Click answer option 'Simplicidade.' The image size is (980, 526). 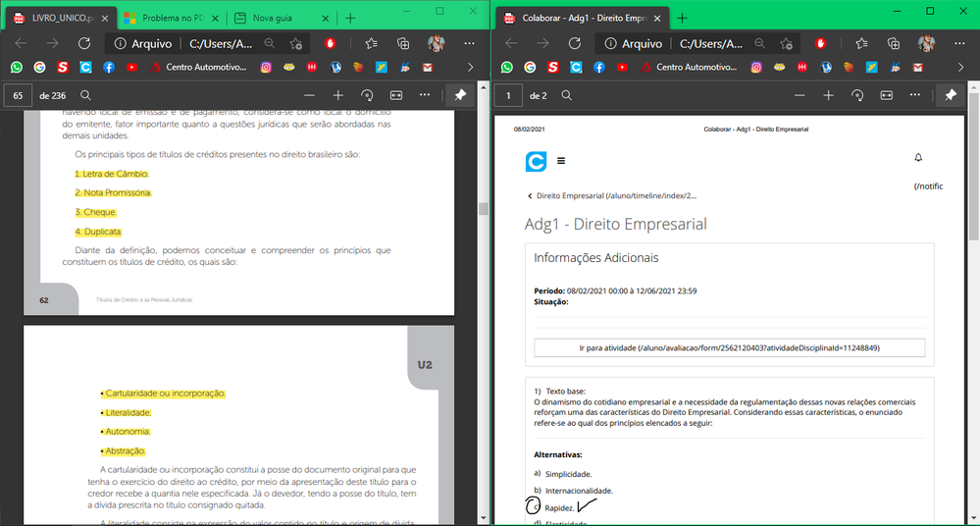click(x=568, y=474)
